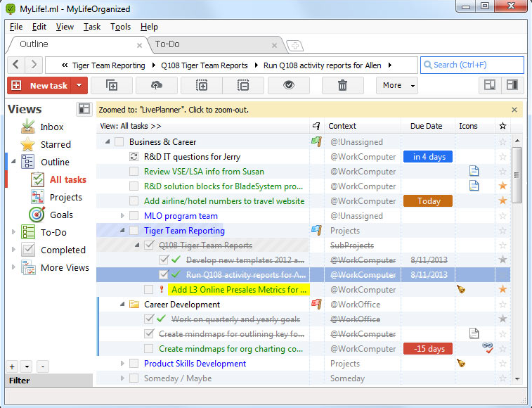Screen dimensions: 532x408
Task: Click the trash delete icon
Action: [343, 85]
